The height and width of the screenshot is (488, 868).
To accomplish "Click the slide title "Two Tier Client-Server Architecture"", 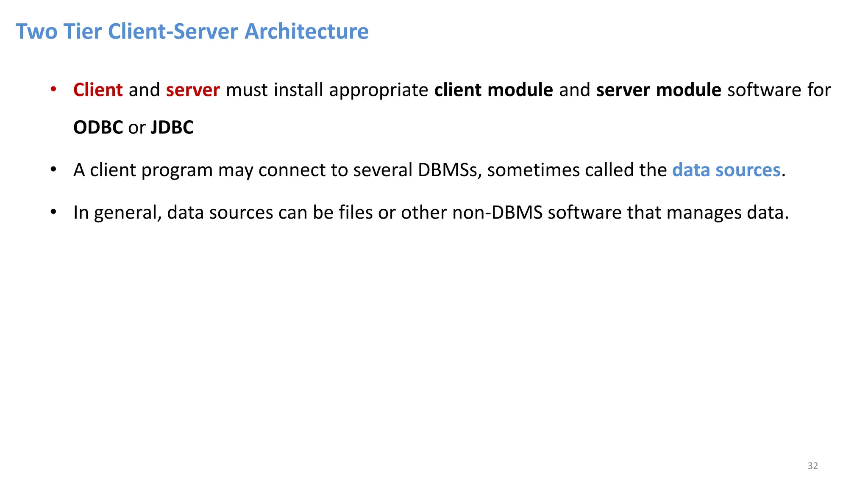I will point(192,32).
